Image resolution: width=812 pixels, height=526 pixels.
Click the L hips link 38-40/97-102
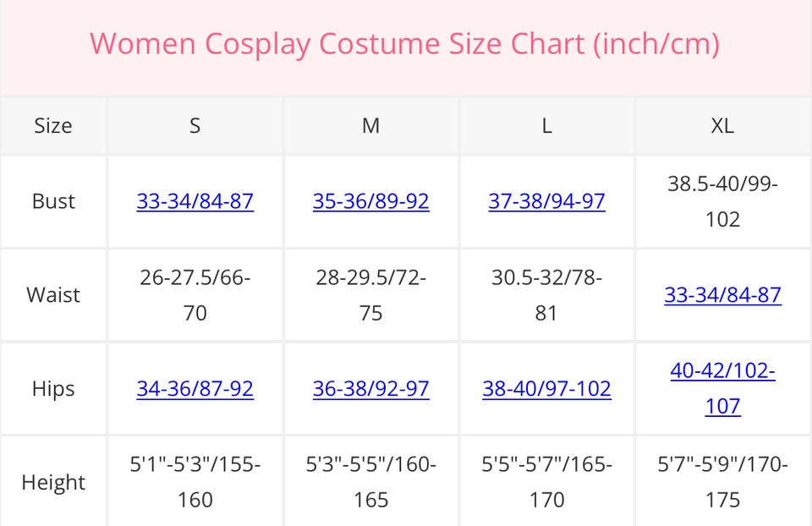click(546, 388)
